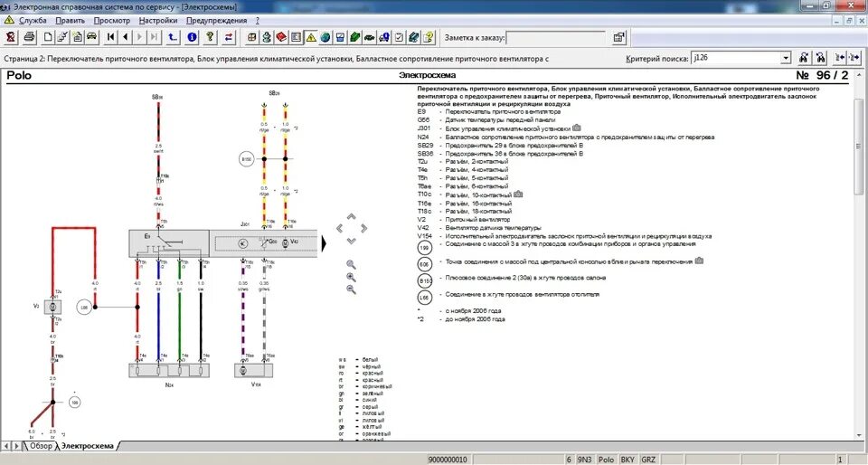
Task: Click black triangle continuation arrow on diagram
Action: [325, 243]
